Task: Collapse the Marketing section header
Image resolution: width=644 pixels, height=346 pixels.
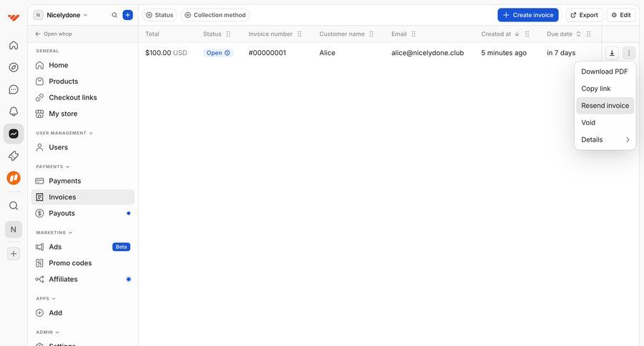Action: click(54, 232)
